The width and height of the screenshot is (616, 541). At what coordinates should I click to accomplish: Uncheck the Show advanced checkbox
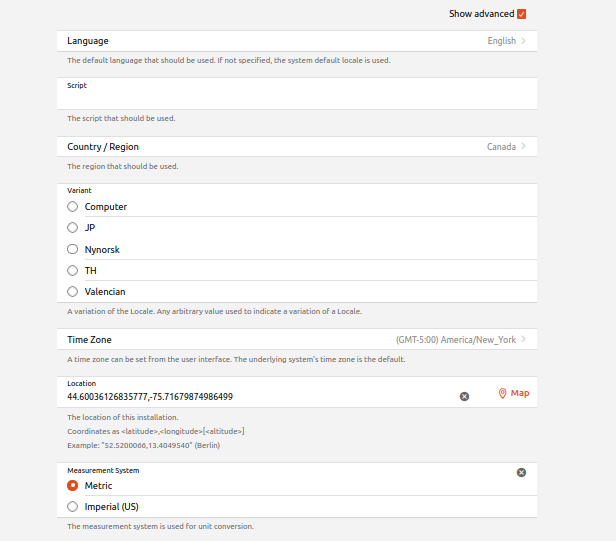tap(522, 14)
